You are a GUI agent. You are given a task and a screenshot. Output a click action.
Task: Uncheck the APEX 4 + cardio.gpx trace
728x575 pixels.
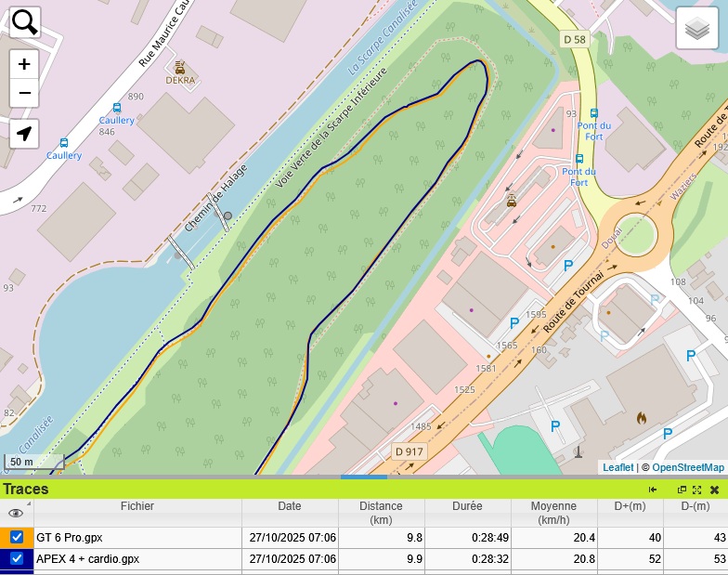[17, 559]
